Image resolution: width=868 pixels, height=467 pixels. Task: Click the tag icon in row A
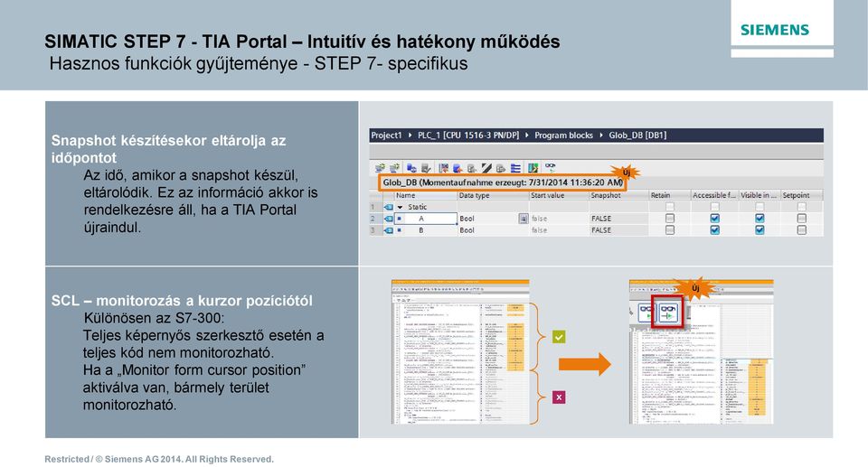tap(389, 219)
